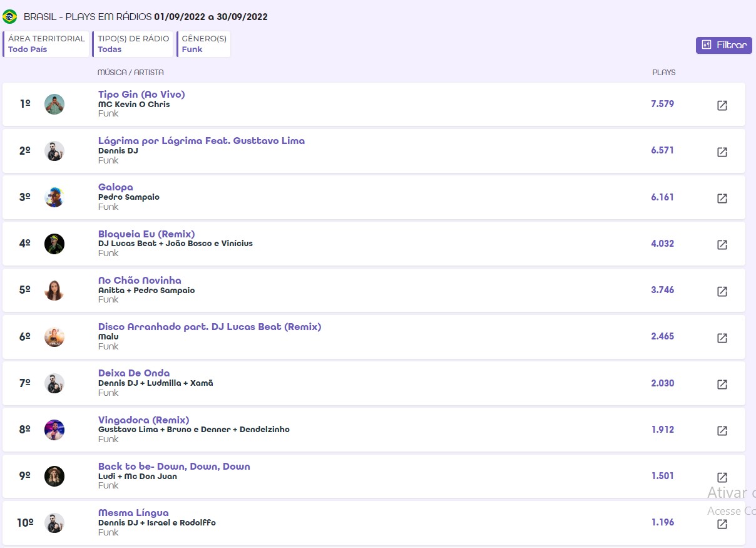Click the PLAYS column header
The image size is (756, 548).
click(664, 73)
